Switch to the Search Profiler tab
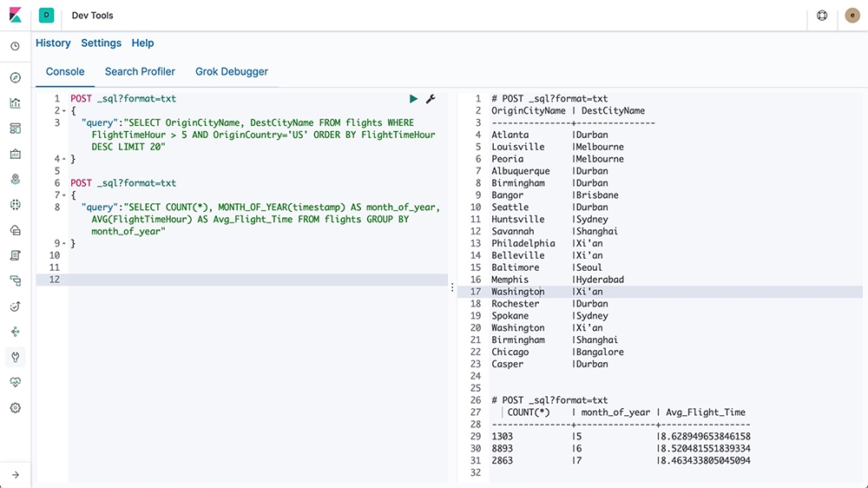The height and width of the screenshot is (488, 868). tap(140, 72)
